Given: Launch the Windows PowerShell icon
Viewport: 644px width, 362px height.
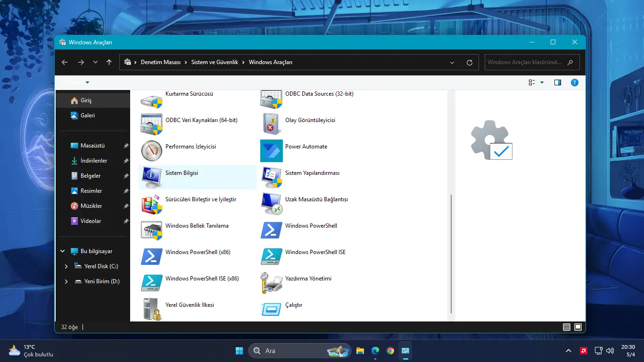Looking at the screenshot, I should point(272,230).
